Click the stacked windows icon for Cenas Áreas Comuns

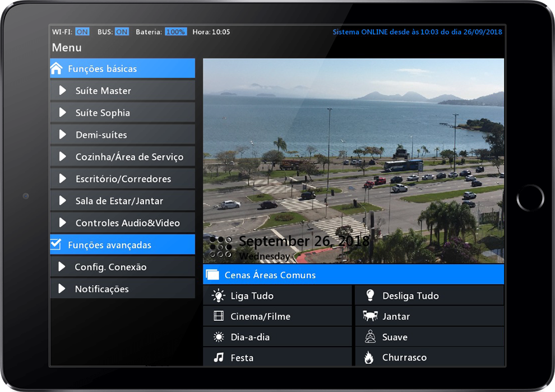coord(212,274)
